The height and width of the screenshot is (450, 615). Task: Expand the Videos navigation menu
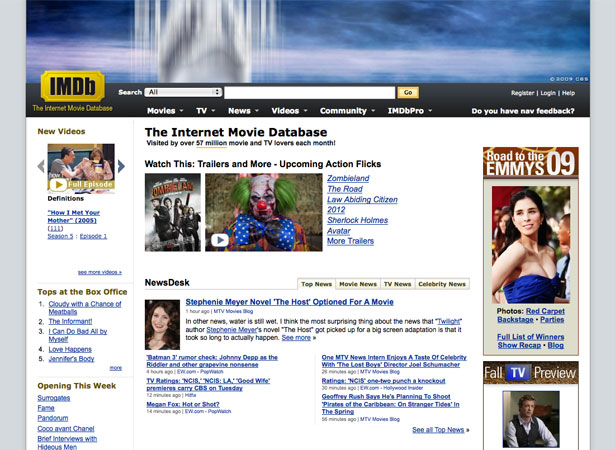289,111
